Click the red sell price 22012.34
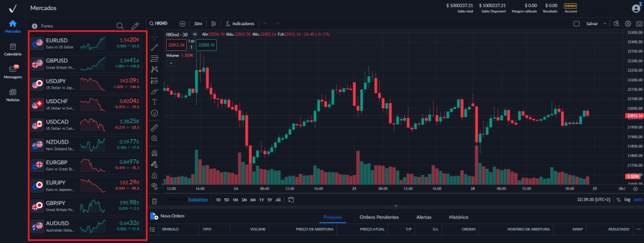This screenshot has width=644, height=243. pos(176,45)
